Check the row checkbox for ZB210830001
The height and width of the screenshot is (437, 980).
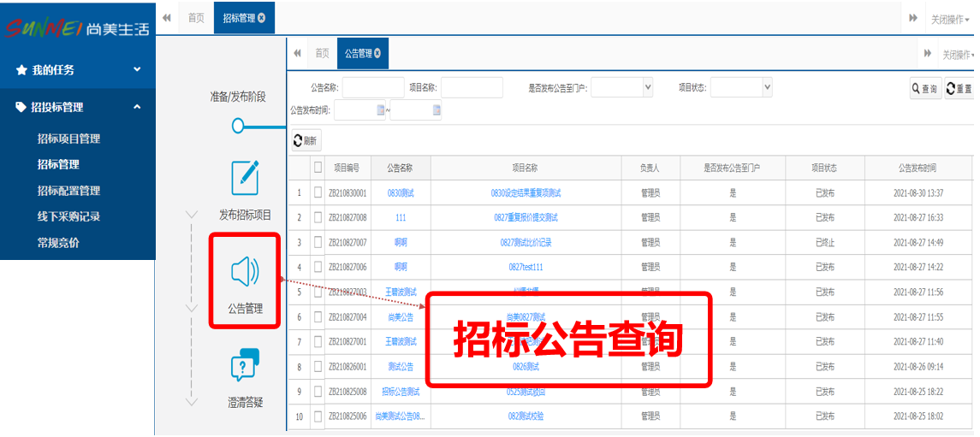[x=318, y=193]
